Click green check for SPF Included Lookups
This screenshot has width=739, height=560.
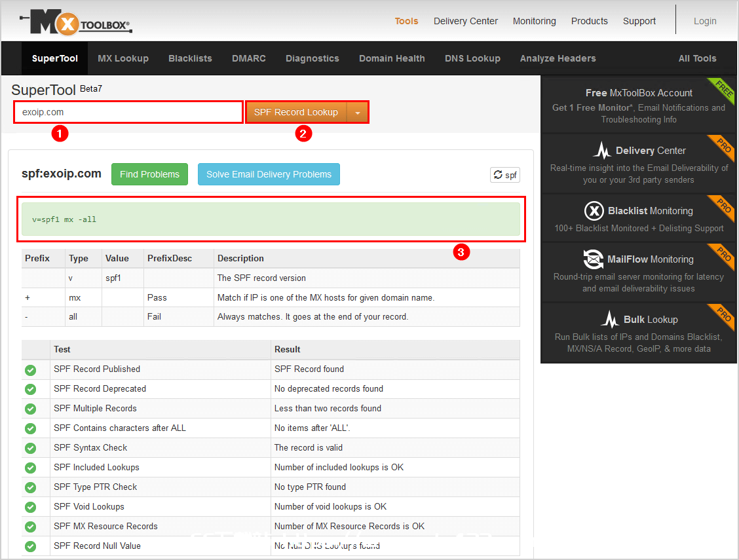[31, 468]
